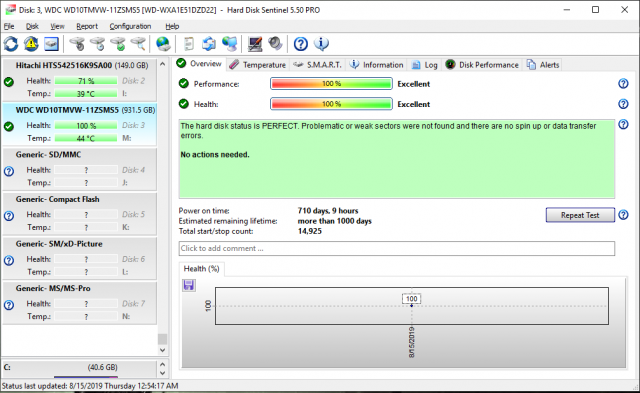Click the status last updated text in status bar
This screenshot has height=393, width=640.
[x=90, y=386]
